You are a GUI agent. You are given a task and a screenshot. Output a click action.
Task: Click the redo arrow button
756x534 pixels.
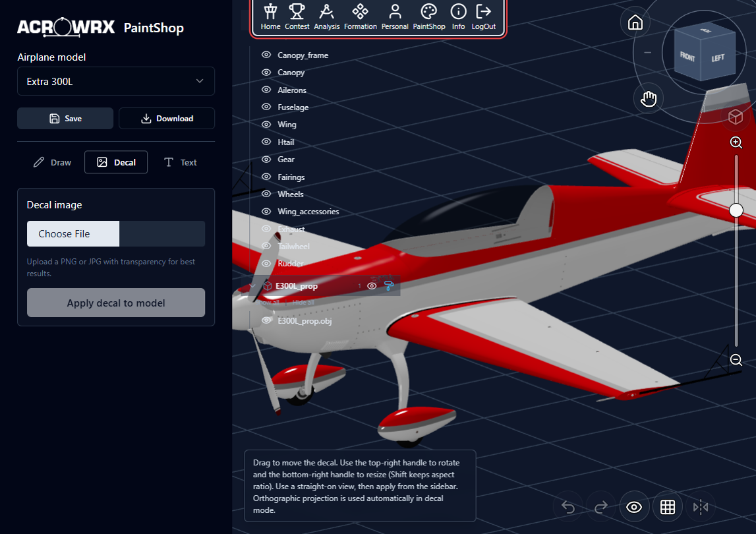point(600,507)
